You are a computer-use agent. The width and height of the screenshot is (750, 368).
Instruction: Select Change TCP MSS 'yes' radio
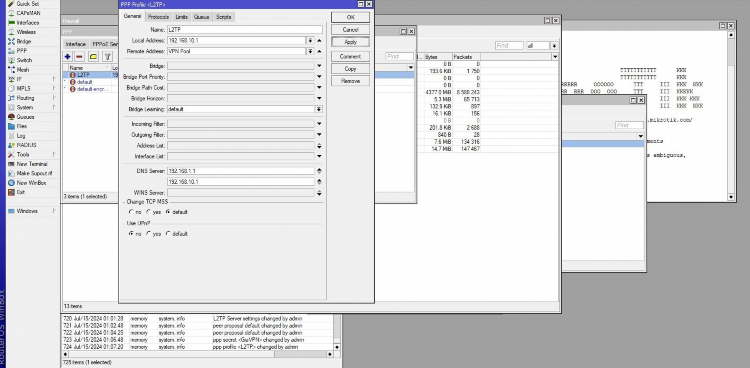click(x=149, y=212)
